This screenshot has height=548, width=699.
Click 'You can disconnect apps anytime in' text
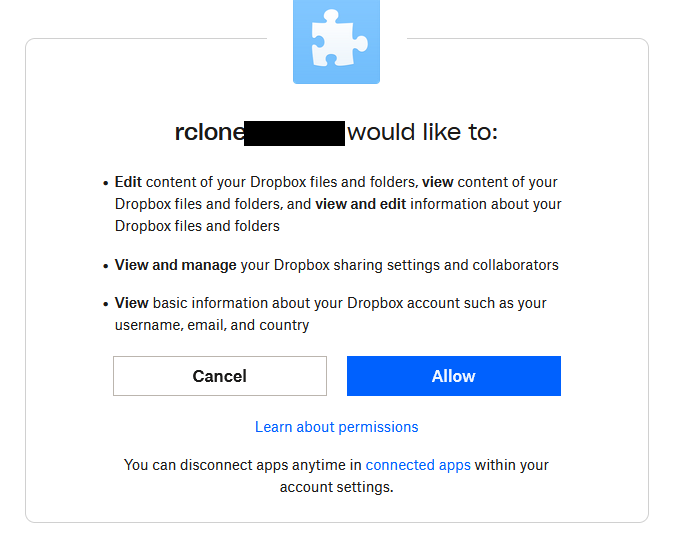click(x=243, y=465)
